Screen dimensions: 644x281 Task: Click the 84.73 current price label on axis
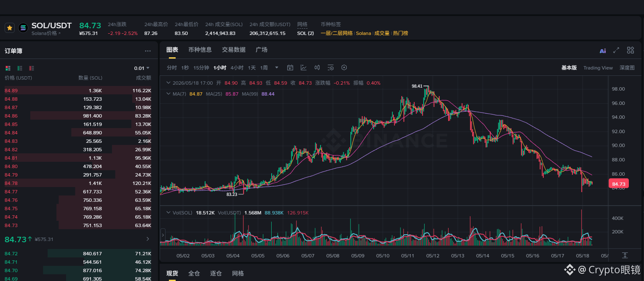(x=619, y=184)
